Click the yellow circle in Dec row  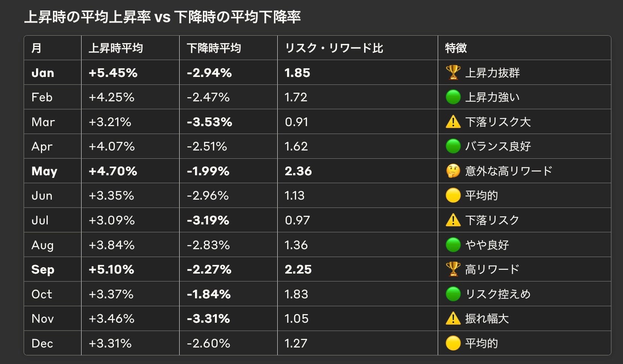click(453, 343)
